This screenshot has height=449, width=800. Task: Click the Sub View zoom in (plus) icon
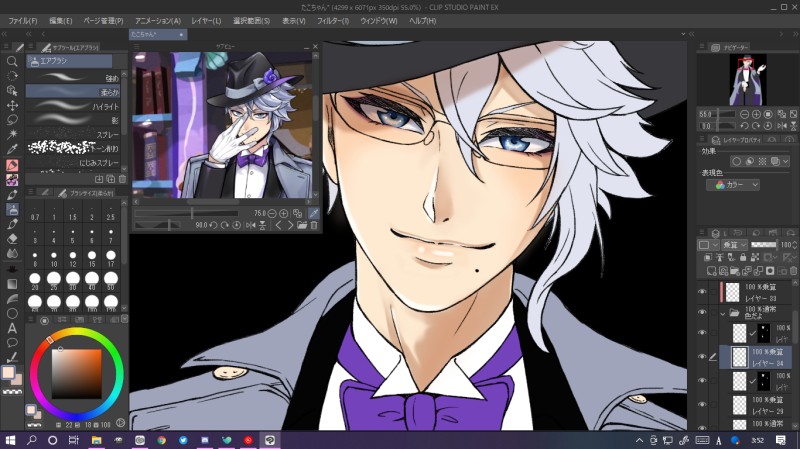284,213
